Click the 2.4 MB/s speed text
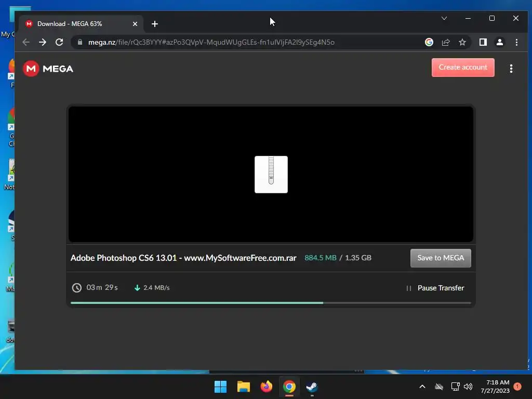The image size is (532, 399). (156, 288)
